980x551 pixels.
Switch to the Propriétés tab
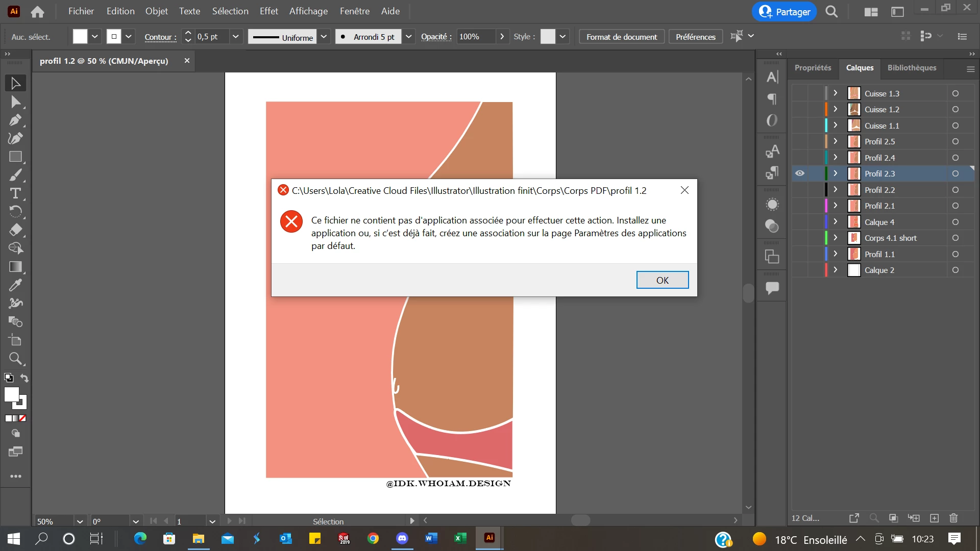tap(813, 68)
